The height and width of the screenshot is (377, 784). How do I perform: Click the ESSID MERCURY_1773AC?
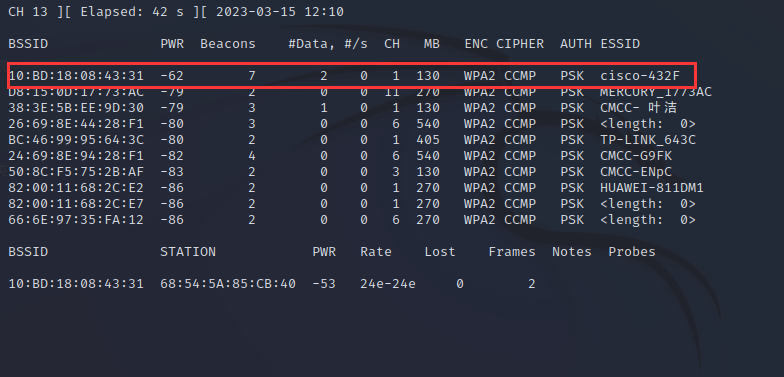pos(656,92)
